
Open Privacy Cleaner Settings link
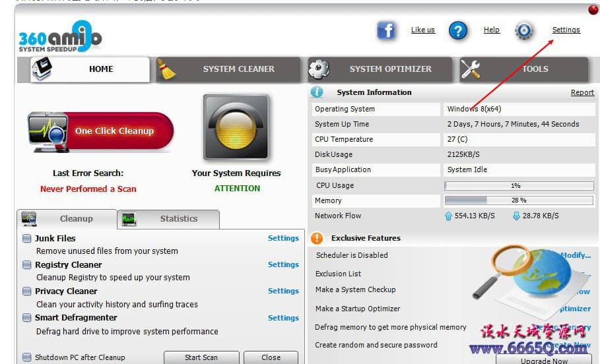click(x=283, y=291)
